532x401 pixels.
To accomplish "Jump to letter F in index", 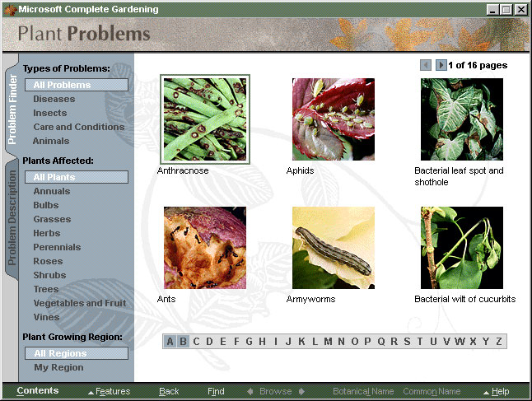I will [x=236, y=341].
